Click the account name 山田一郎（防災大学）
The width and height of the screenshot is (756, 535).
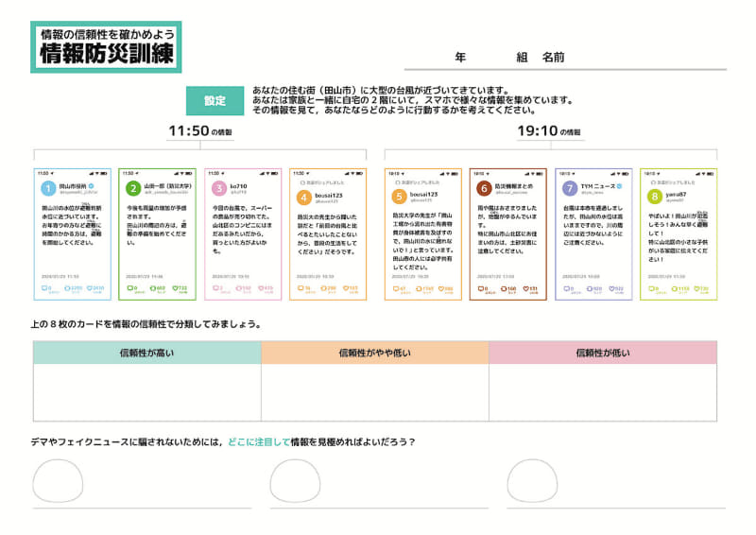[x=168, y=185]
